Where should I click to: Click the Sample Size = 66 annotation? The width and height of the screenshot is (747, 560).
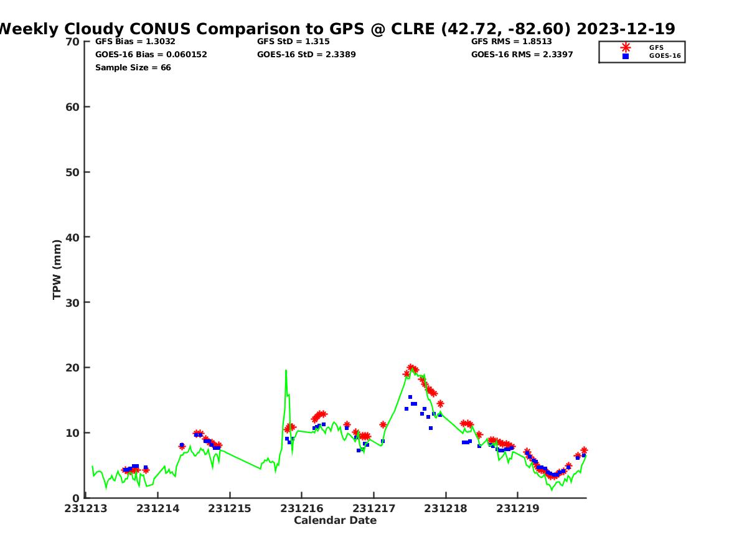(133, 68)
